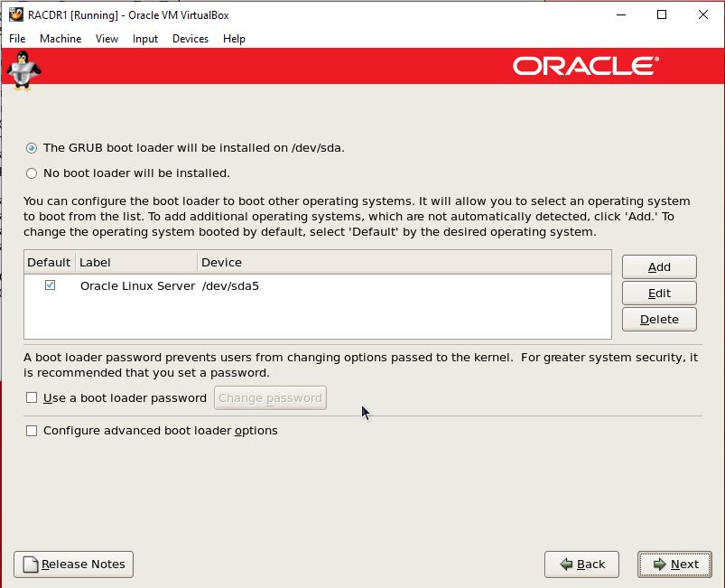
Task: Enable Use a boot loader password
Action: tap(32, 397)
